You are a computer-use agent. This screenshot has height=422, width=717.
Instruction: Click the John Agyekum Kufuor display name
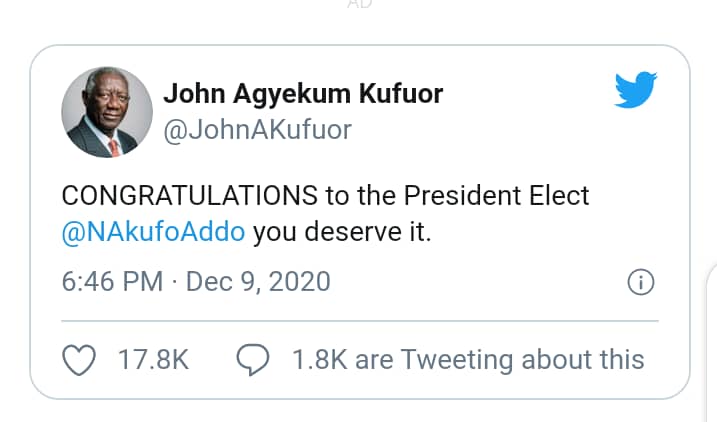302,94
